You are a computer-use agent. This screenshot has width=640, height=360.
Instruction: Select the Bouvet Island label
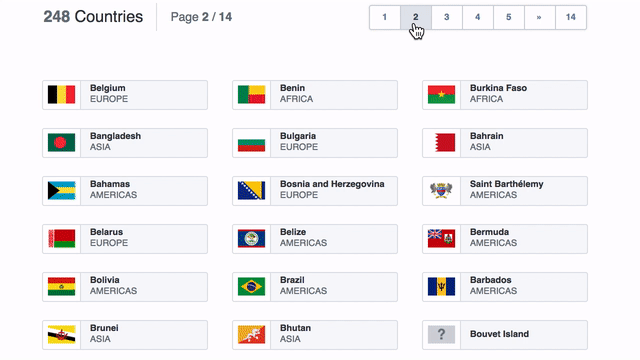point(499,334)
